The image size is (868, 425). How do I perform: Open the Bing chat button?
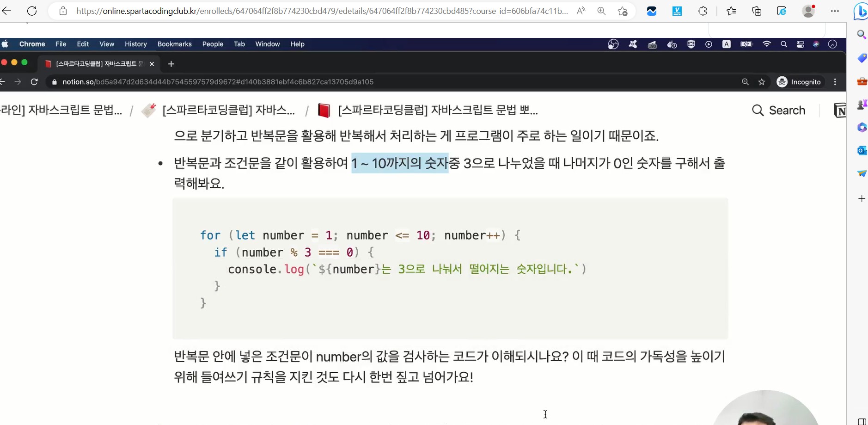pyautogui.click(x=861, y=11)
